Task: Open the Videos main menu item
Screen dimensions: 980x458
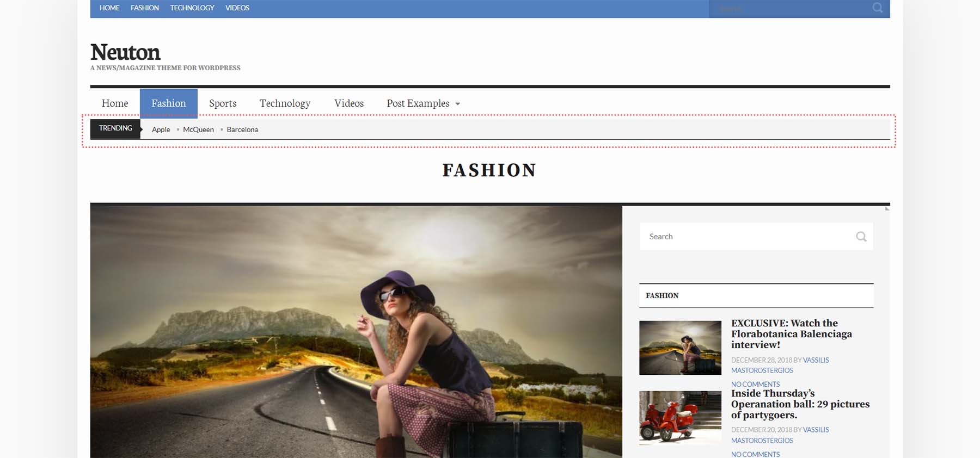Action: click(x=349, y=103)
